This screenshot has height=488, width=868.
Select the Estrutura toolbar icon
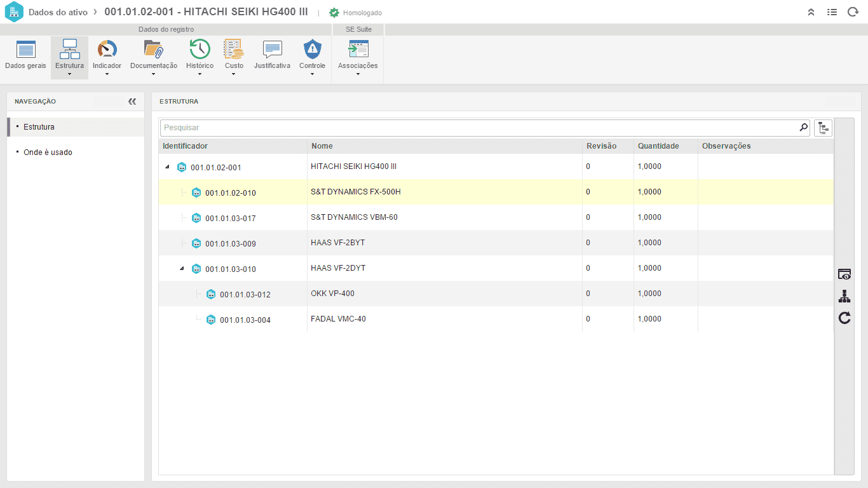[69, 49]
